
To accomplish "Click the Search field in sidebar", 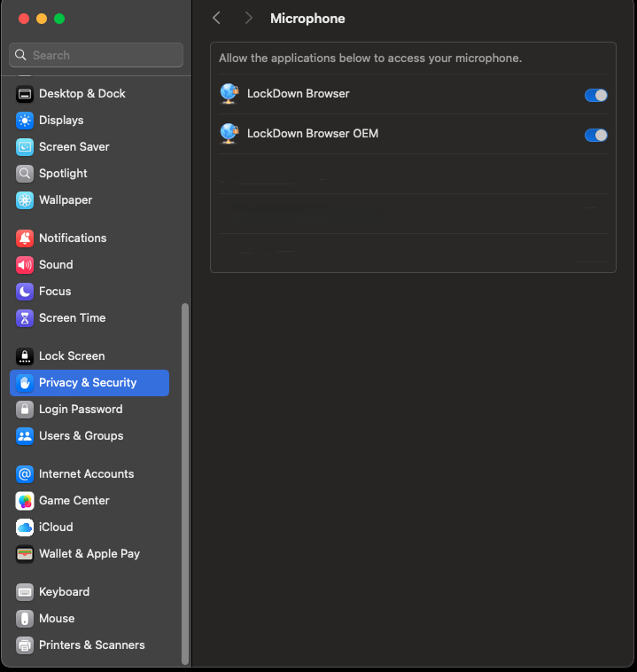I will click(x=96, y=55).
